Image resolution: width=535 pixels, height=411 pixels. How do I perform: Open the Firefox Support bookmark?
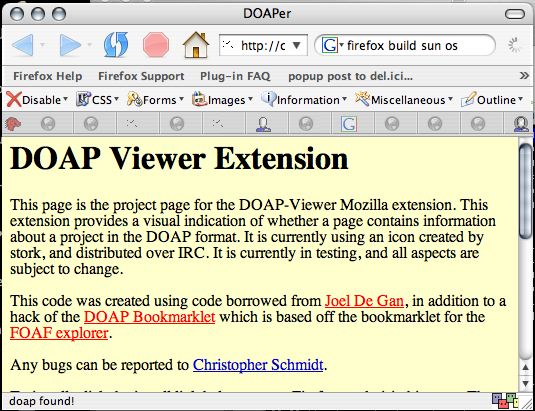pos(141,76)
